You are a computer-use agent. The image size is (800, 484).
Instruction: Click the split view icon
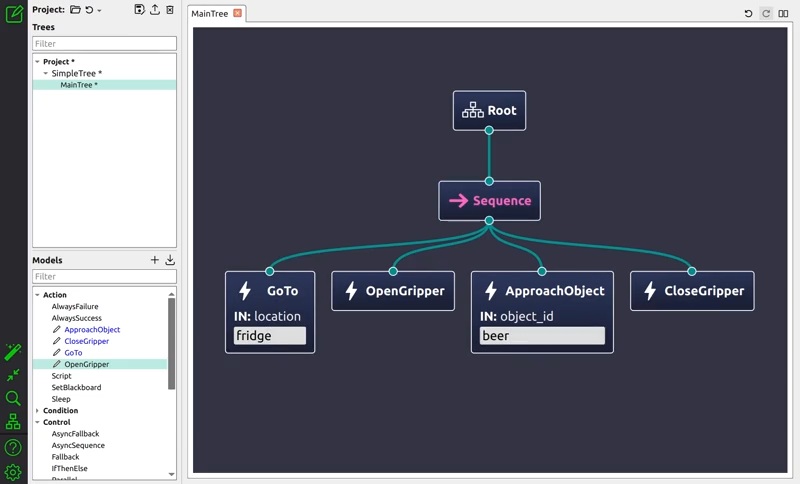(x=783, y=14)
